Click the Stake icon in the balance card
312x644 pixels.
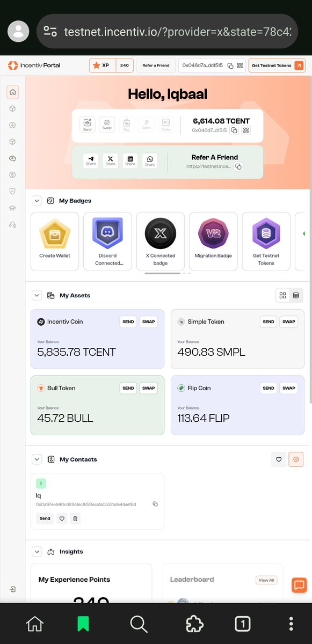tap(166, 125)
